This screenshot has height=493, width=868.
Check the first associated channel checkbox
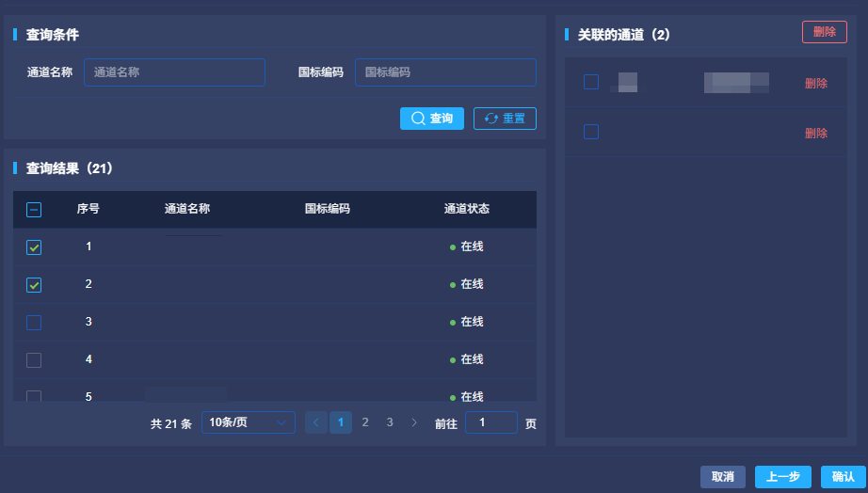coord(591,82)
